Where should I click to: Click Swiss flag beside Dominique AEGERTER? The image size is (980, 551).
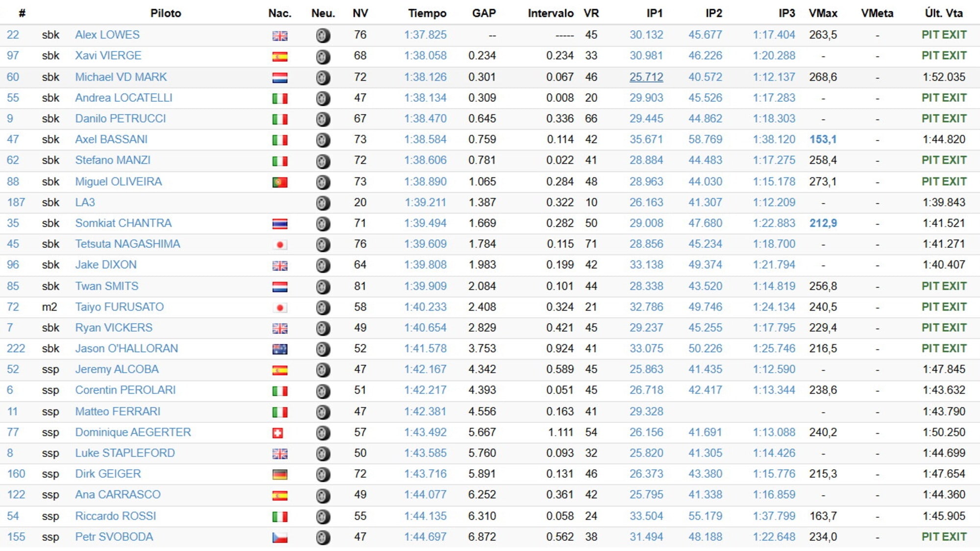278,433
